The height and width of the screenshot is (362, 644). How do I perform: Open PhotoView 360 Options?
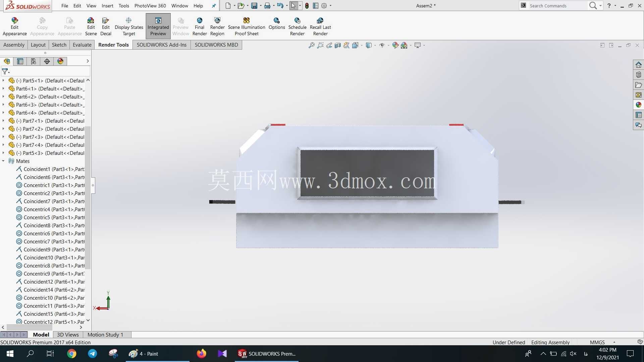click(277, 23)
